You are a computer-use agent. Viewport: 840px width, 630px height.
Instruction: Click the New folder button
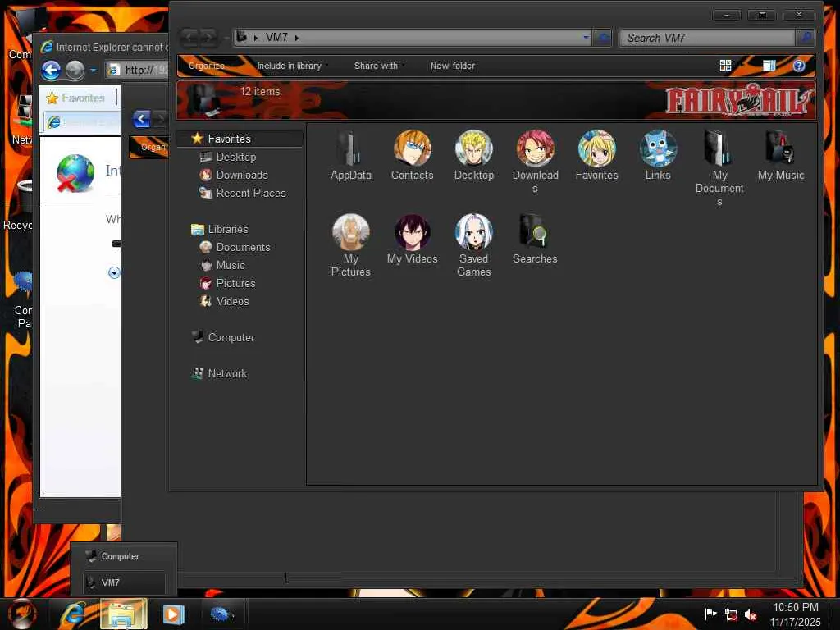pyautogui.click(x=453, y=66)
